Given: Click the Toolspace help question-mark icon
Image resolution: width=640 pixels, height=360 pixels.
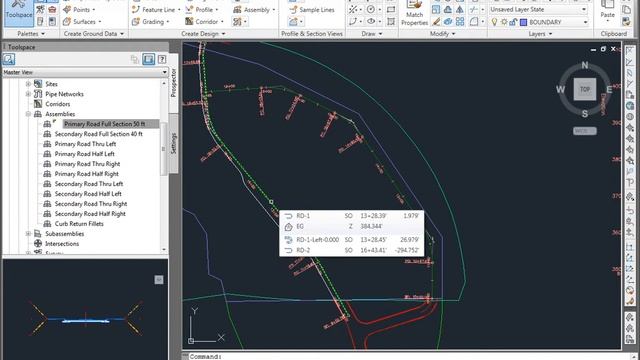Looking at the screenshot, I should [x=162, y=59].
